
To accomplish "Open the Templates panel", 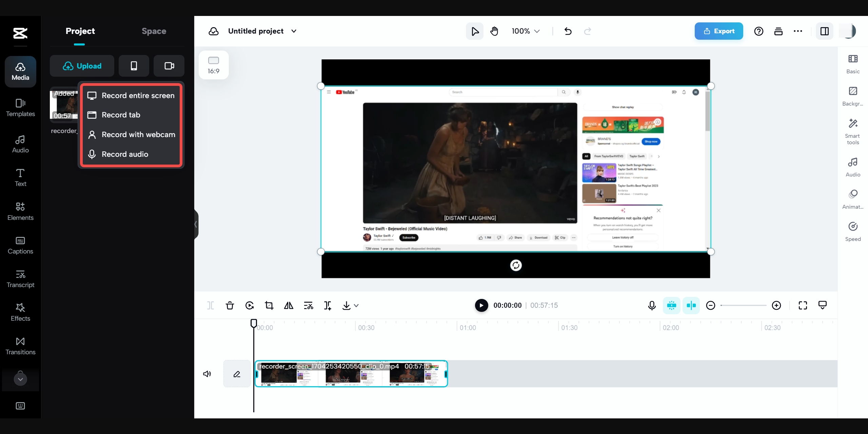I will click(20, 108).
